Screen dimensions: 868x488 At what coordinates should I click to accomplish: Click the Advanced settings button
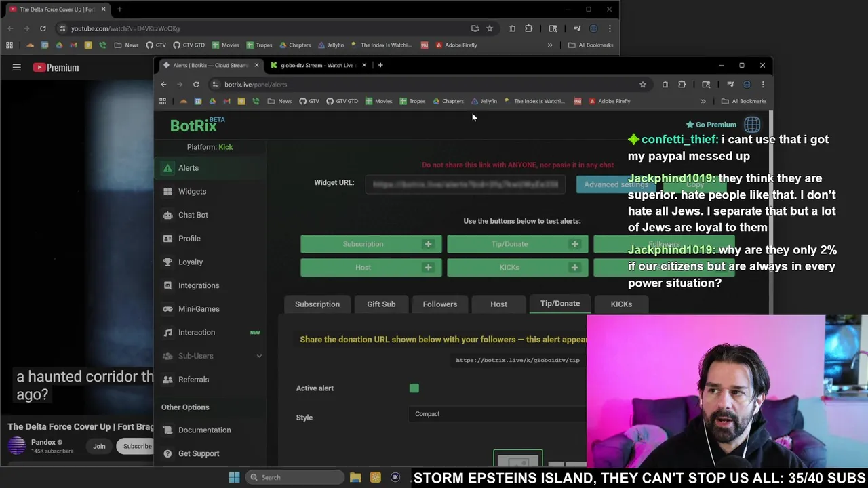pyautogui.click(x=616, y=184)
